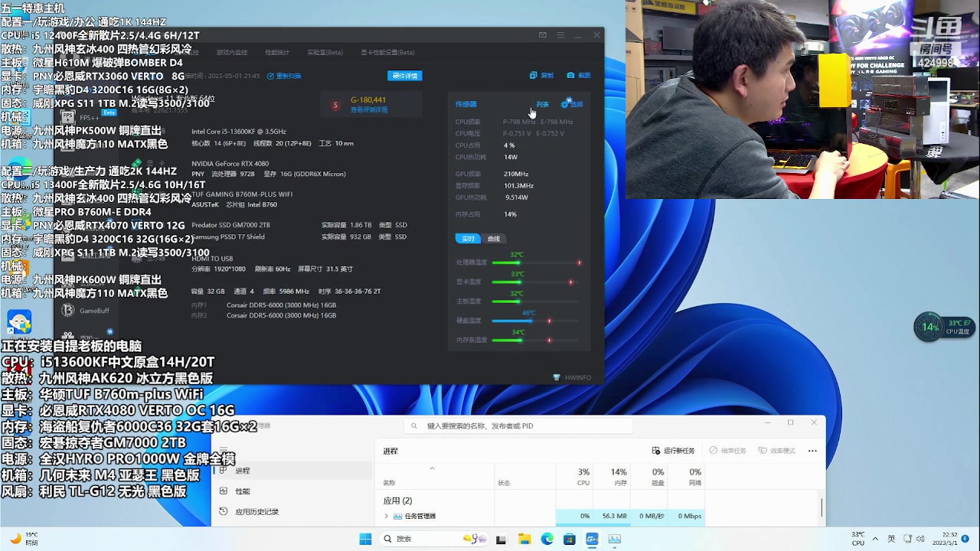
Task: Click the TUF GAMING B760M-PLUS WIFI text
Action: tap(242, 194)
